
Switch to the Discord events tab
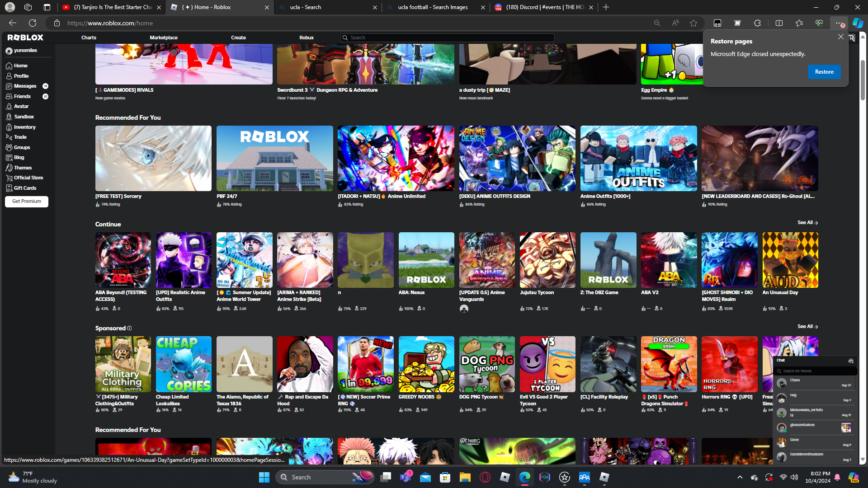coord(544,7)
